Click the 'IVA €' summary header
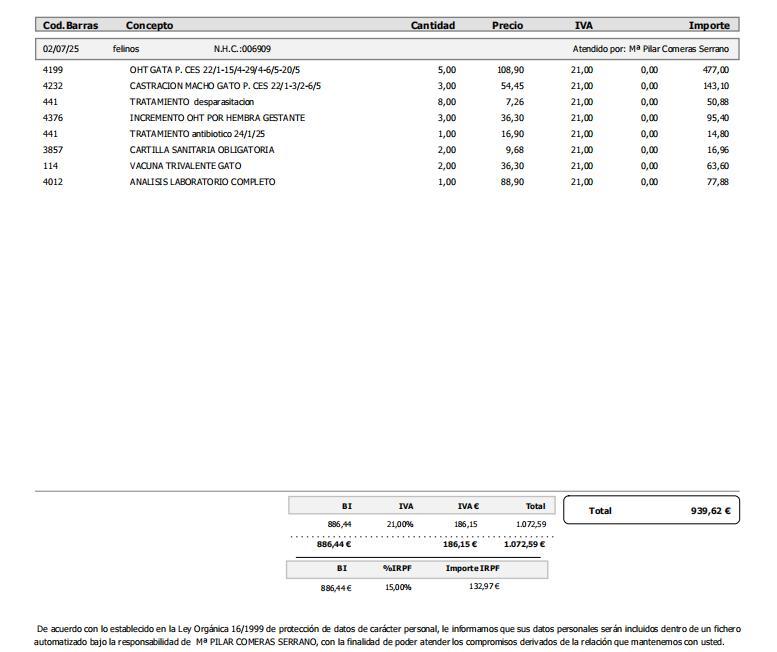777x652 pixels. click(x=468, y=506)
